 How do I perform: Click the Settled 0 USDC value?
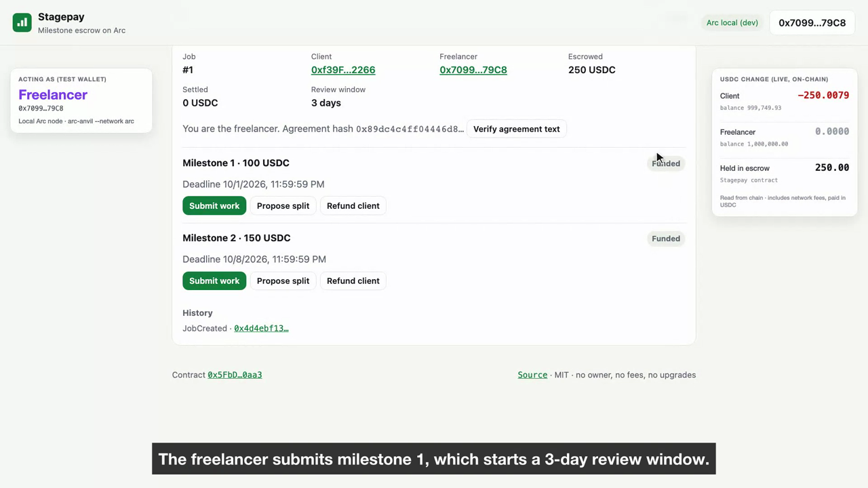click(x=200, y=103)
